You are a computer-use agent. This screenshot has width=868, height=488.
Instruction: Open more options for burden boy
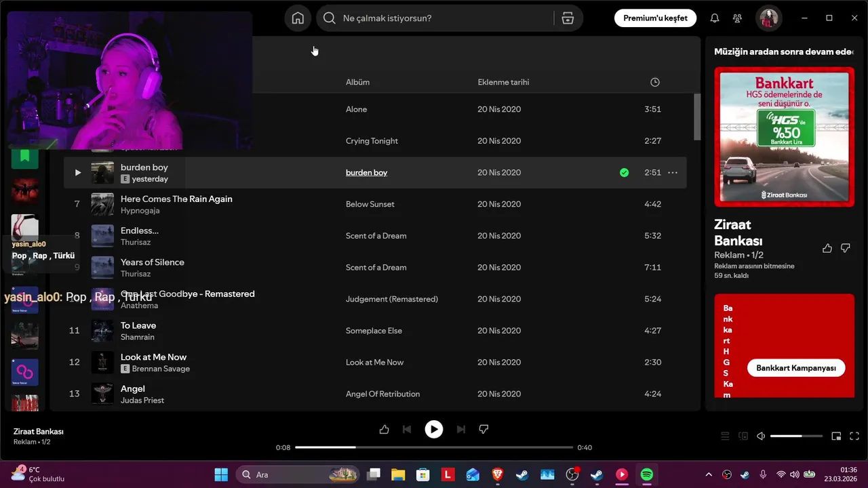(x=673, y=173)
